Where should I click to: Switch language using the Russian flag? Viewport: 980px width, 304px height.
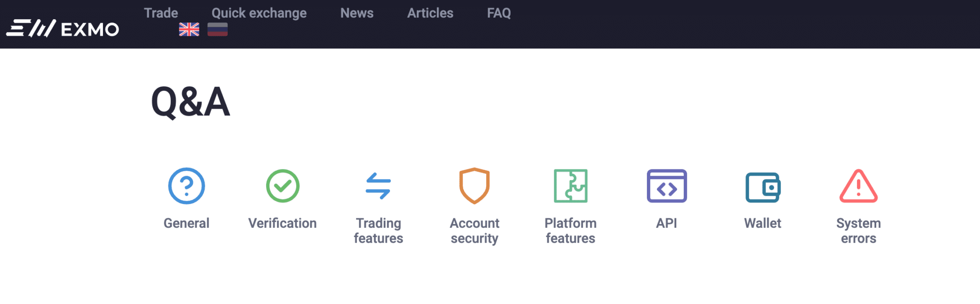(x=218, y=30)
